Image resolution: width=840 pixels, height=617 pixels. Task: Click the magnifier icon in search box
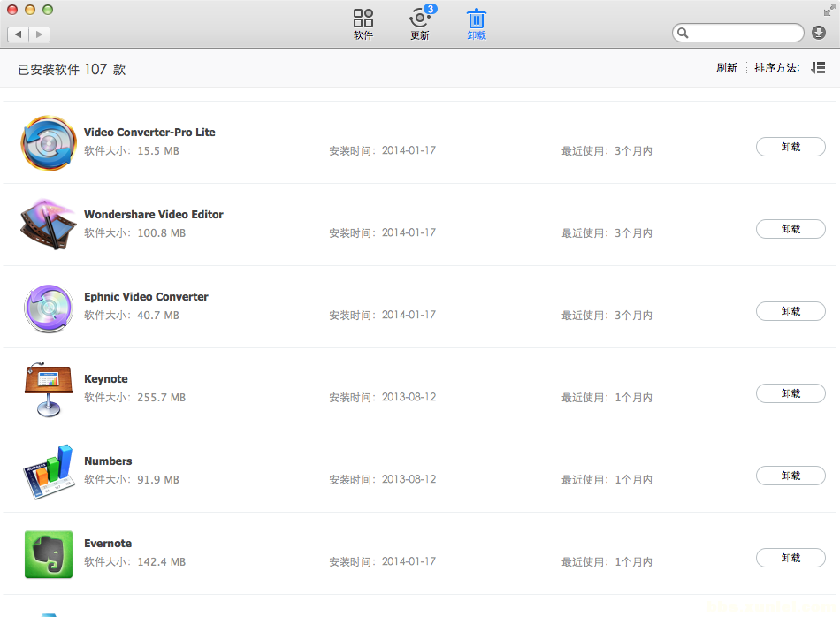click(x=683, y=33)
